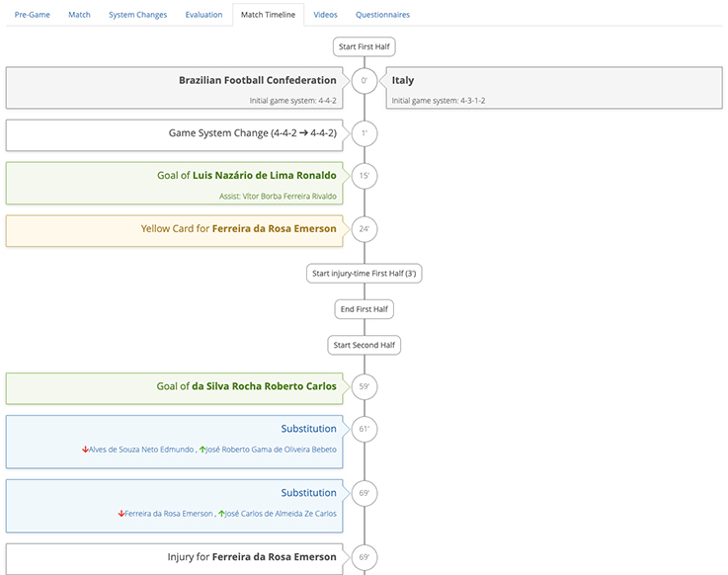Click player name José Carlos de Almeida Ze Carlos

tap(281, 514)
